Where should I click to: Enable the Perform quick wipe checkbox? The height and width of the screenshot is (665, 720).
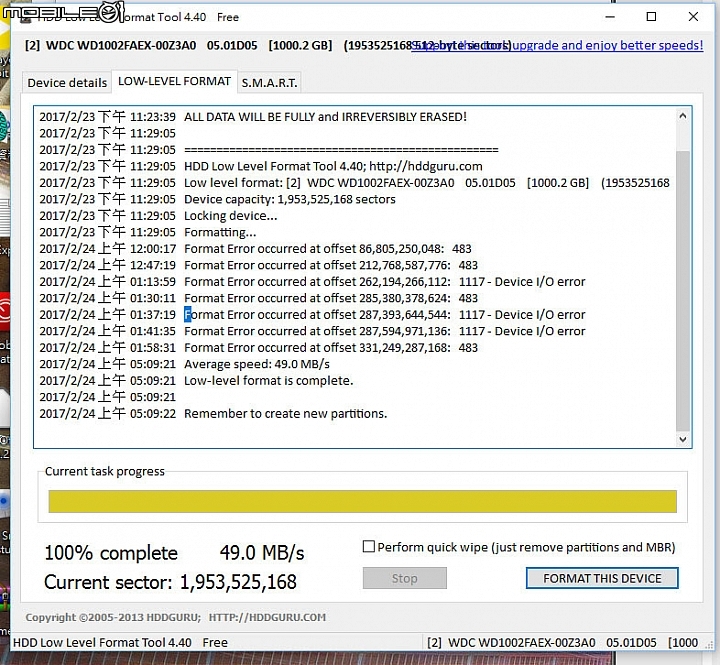click(368, 547)
